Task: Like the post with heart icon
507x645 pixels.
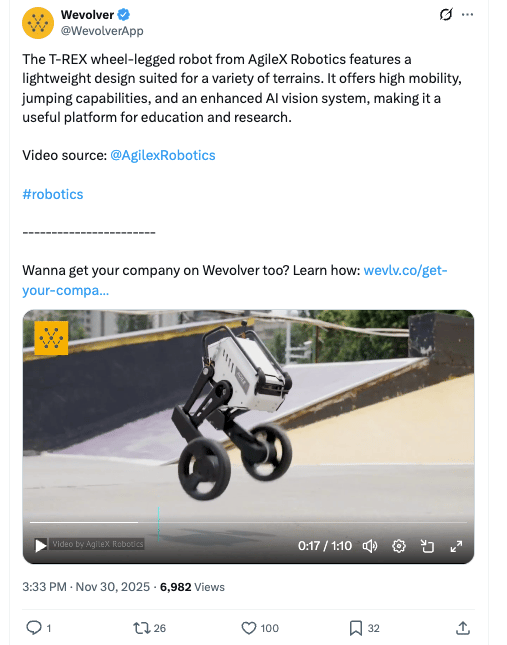Action: point(248,628)
